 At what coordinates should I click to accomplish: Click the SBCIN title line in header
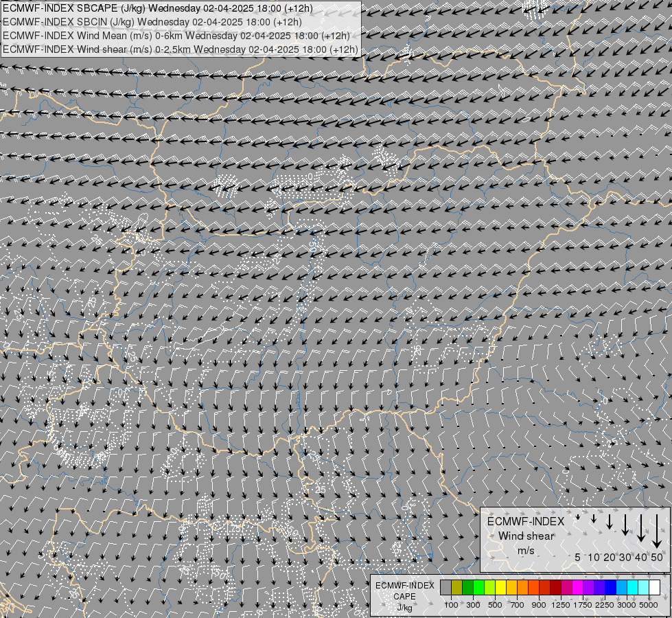point(152,22)
